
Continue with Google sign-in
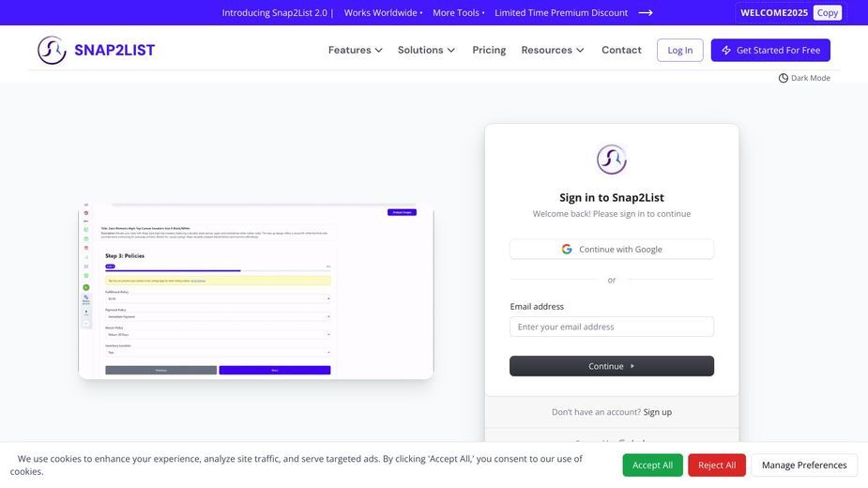(611, 250)
